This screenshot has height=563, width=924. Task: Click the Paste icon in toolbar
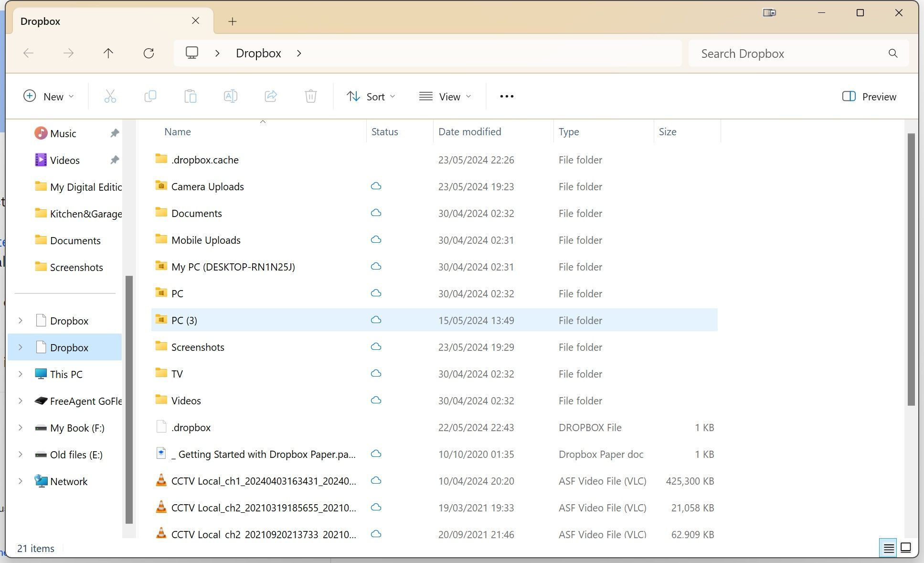coord(190,96)
